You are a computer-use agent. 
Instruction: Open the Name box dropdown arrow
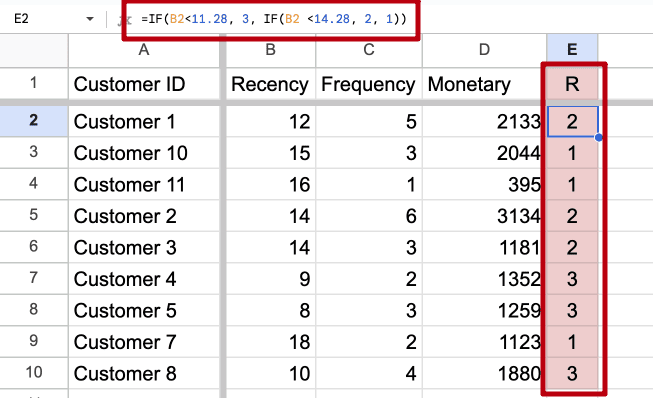tap(90, 19)
